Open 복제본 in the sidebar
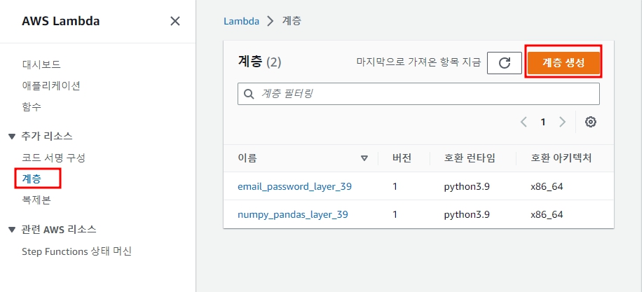This screenshot has width=644, height=292. click(x=36, y=200)
